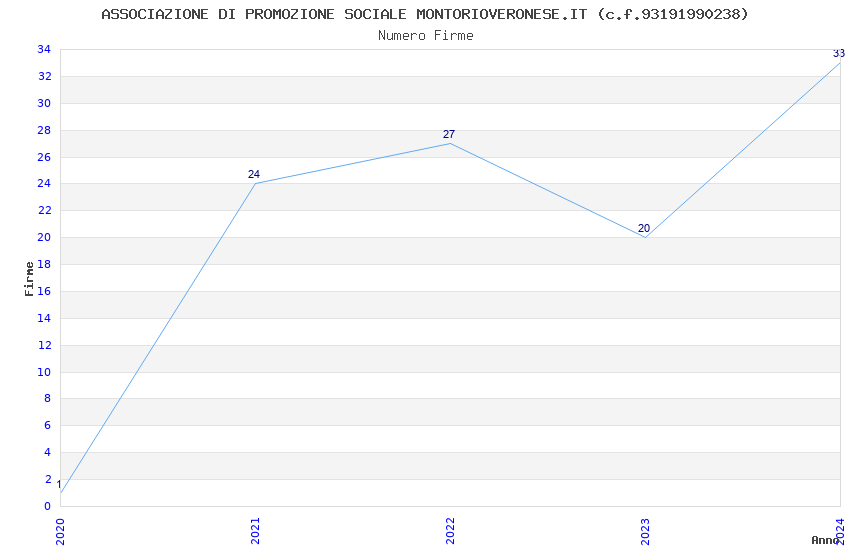This screenshot has width=850, height=550.
Task: Click the y-axis tick value 28
Action: click(x=44, y=130)
